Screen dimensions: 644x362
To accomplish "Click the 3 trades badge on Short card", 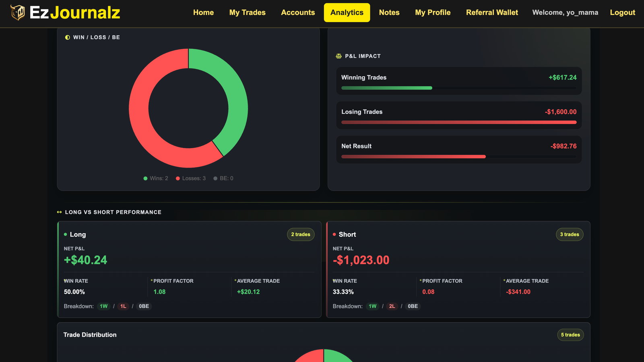I will point(570,234).
